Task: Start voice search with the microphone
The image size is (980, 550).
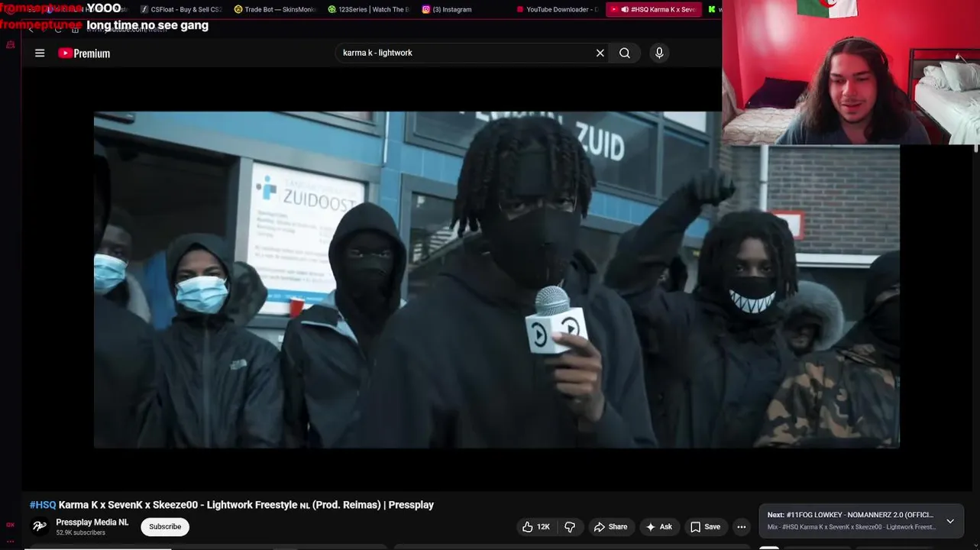Action: [659, 53]
